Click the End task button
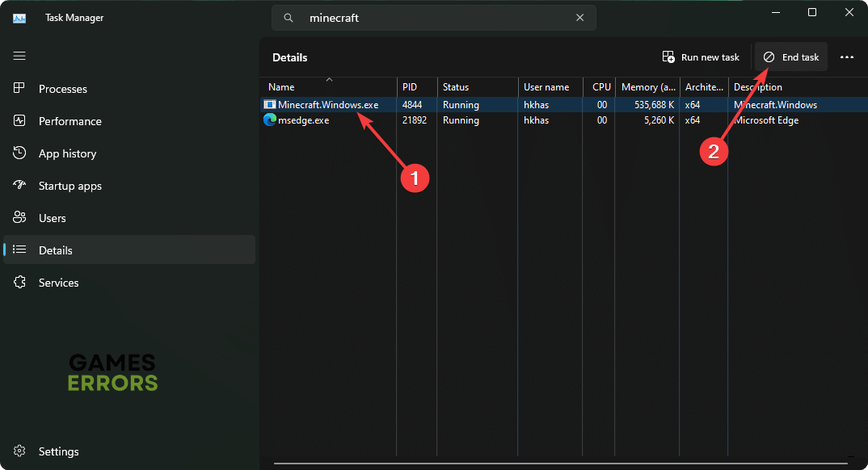This screenshot has width=868, height=470. click(x=791, y=57)
